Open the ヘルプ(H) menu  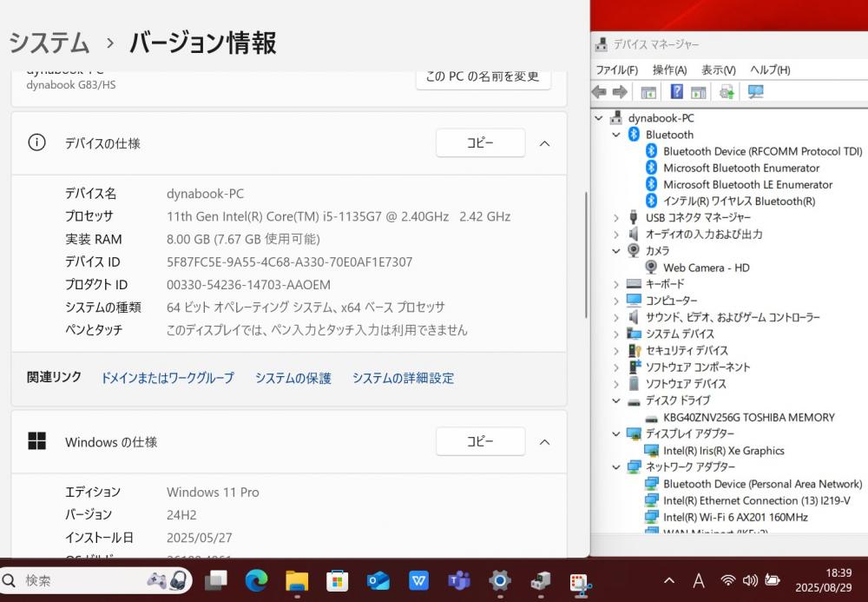point(770,69)
